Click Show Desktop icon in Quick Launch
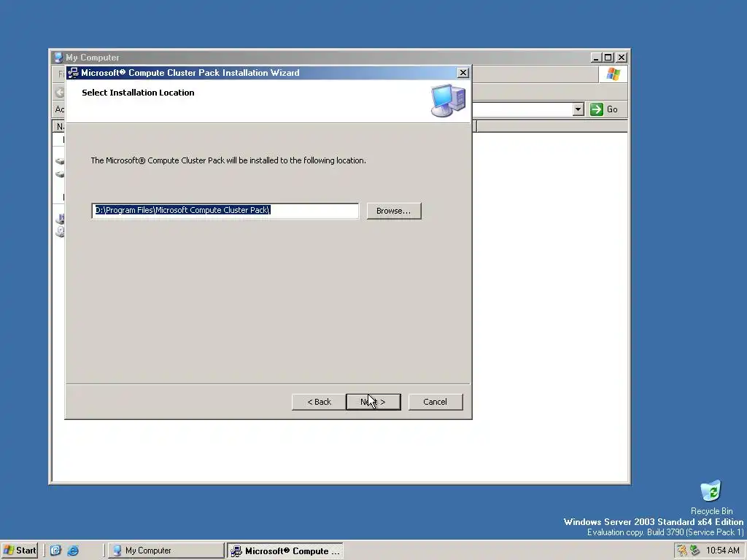Image resolution: width=747 pixels, height=560 pixels. coord(55,551)
